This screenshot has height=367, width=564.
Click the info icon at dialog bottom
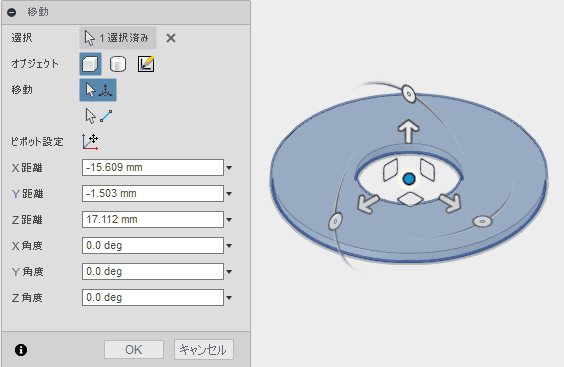click(21, 350)
